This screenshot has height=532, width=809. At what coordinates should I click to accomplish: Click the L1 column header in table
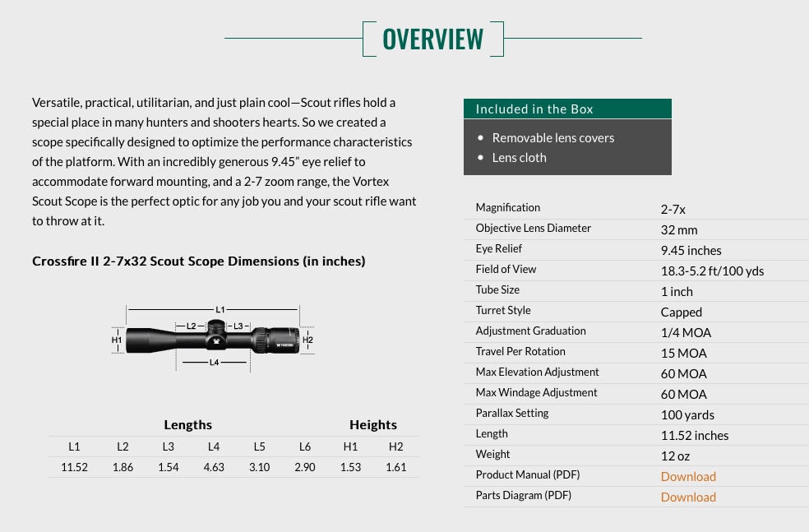click(74, 446)
